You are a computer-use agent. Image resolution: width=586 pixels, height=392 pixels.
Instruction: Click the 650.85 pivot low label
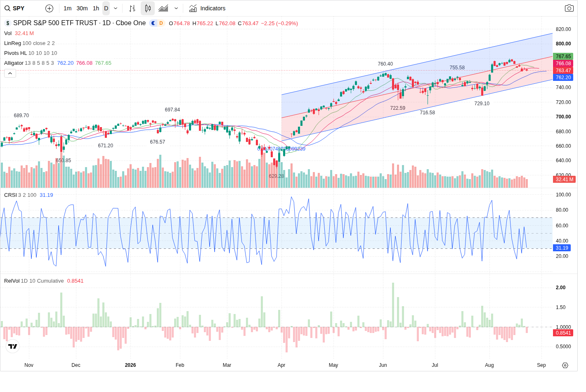64,161
